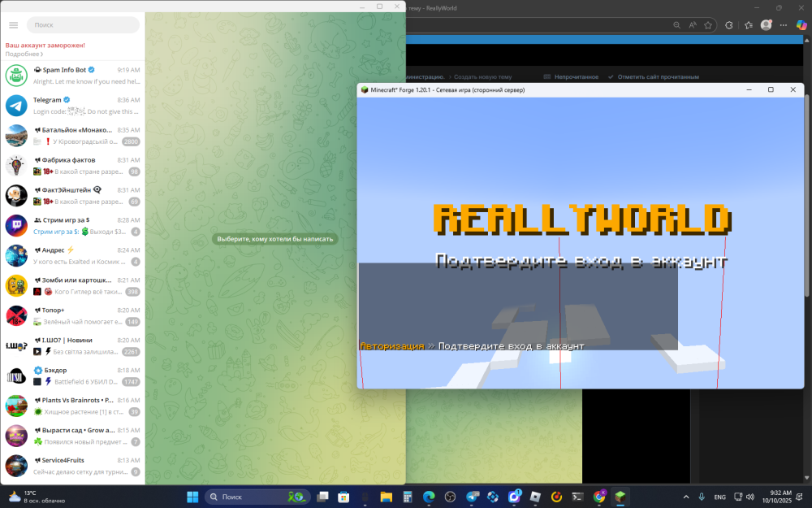Screen dimensions: 812x508
Task: Click 'Отметить сайт прочитанным' link
Action: tap(654, 76)
